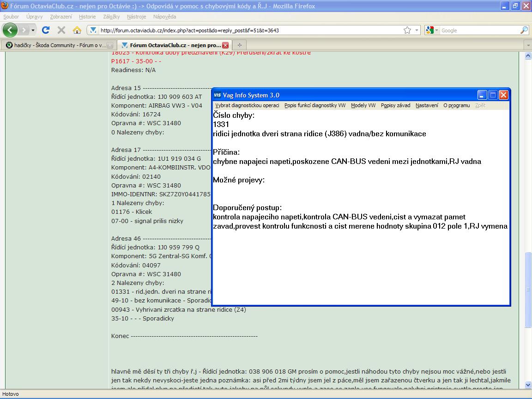Screen dimensions: 532x399
Task: Bookmark this page with the star icon
Action: point(407,30)
